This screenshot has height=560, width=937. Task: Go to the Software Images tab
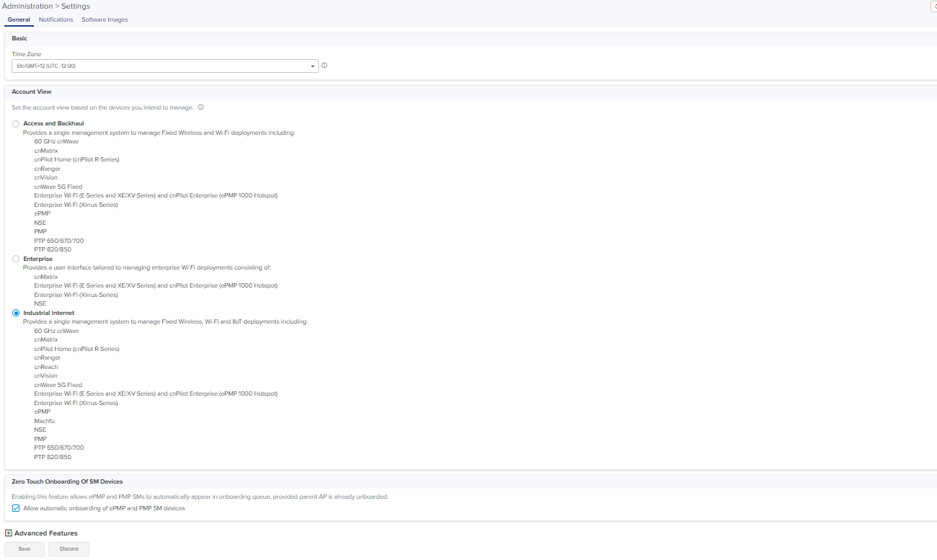[x=105, y=19]
